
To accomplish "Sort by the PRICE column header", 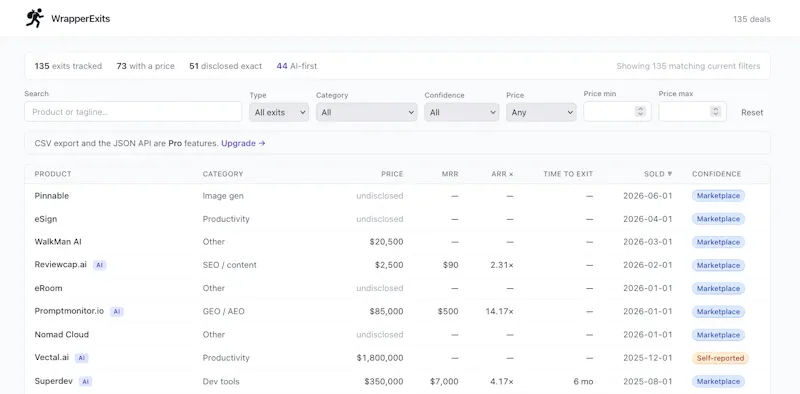I will pyautogui.click(x=392, y=174).
